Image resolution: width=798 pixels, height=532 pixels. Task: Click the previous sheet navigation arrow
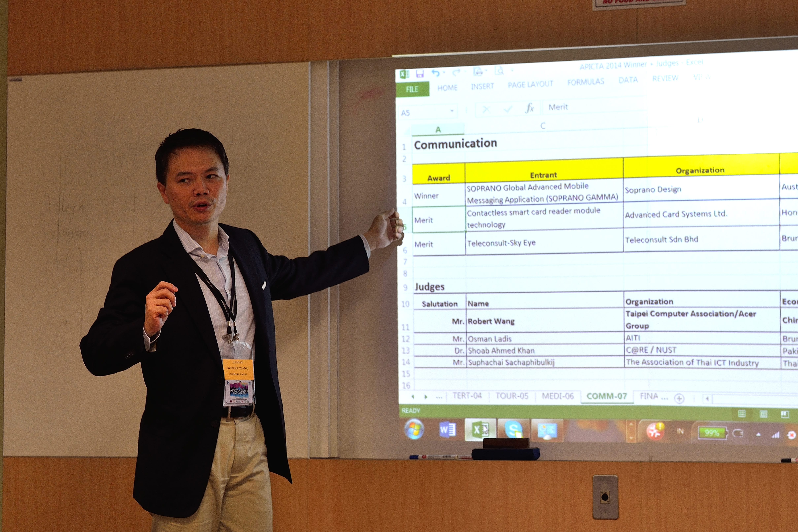point(413,396)
